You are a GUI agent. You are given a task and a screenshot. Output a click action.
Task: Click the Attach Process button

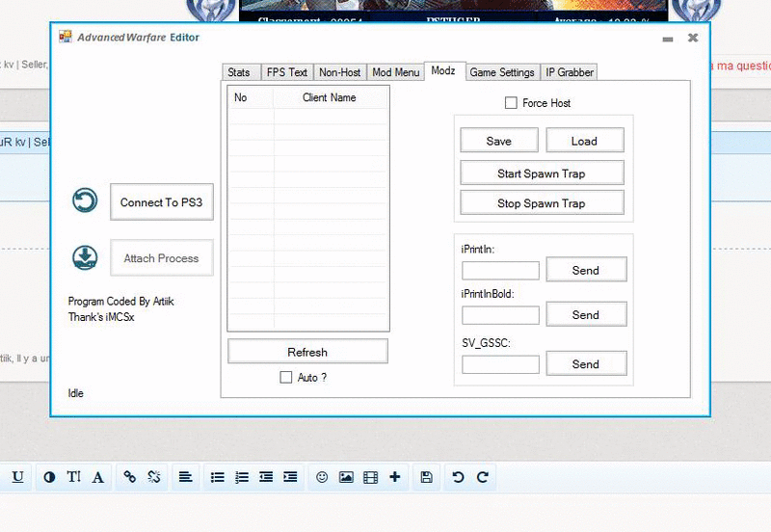click(x=162, y=258)
